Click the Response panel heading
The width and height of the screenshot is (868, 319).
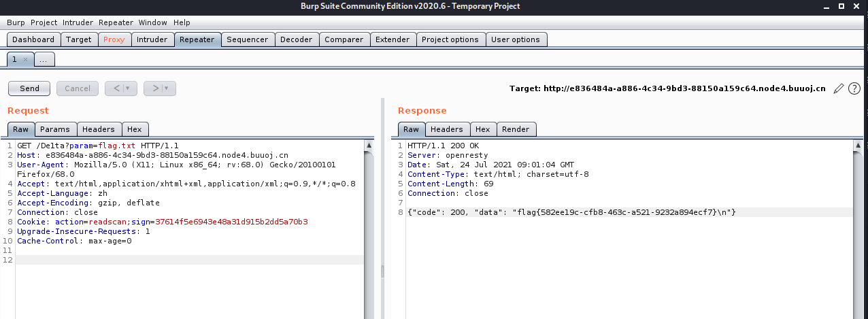422,110
